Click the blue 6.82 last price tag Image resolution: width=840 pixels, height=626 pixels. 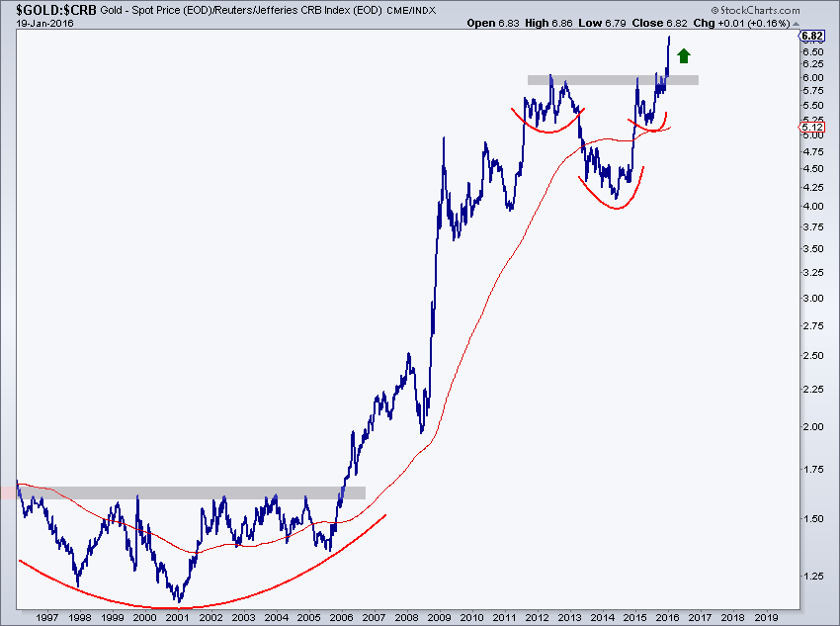click(811, 36)
